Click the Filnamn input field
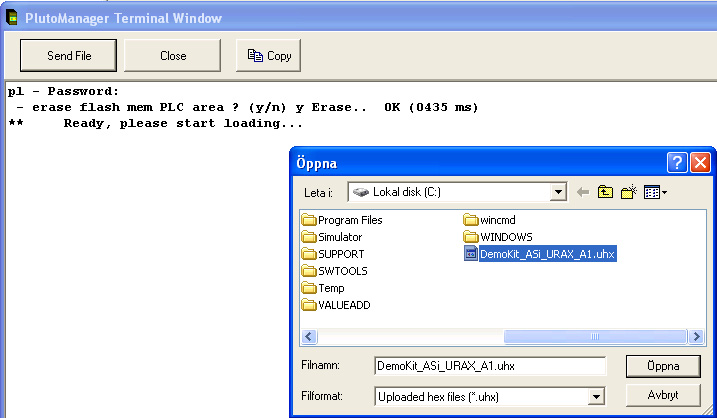This screenshot has width=717, height=418. click(x=490, y=366)
